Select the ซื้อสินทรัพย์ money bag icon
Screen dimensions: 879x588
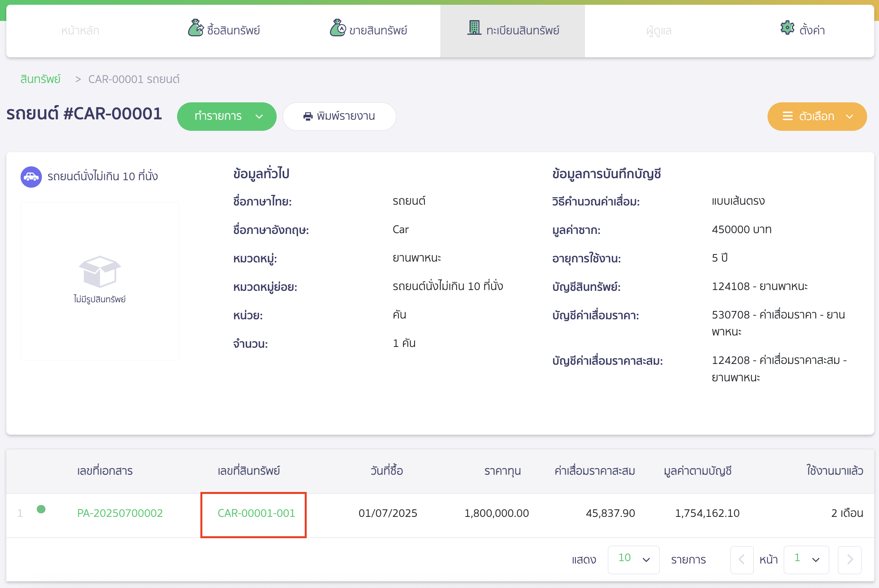[196, 28]
